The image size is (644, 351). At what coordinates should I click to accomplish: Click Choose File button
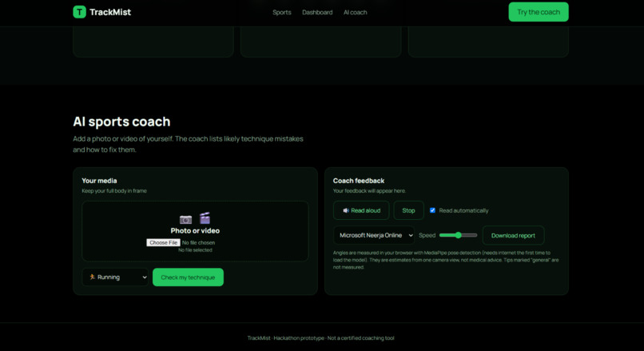pyautogui.click(x=163, y=242)
